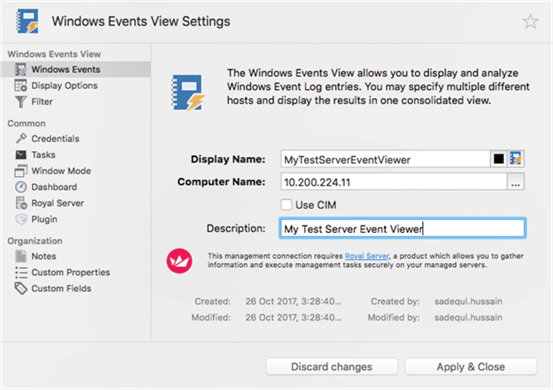Click the connection icon picker beside Display Name
The height and width of the screenshot is (390, 553).
516,159
